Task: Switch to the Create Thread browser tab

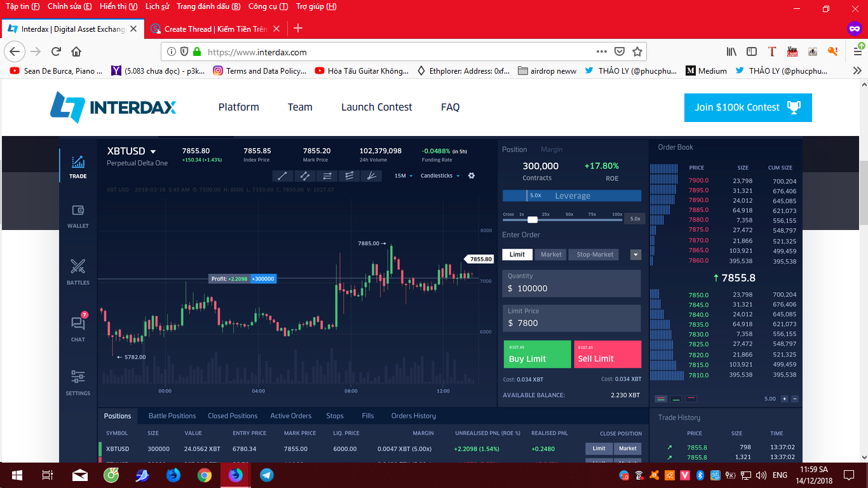Action: (x=215, y=29)
